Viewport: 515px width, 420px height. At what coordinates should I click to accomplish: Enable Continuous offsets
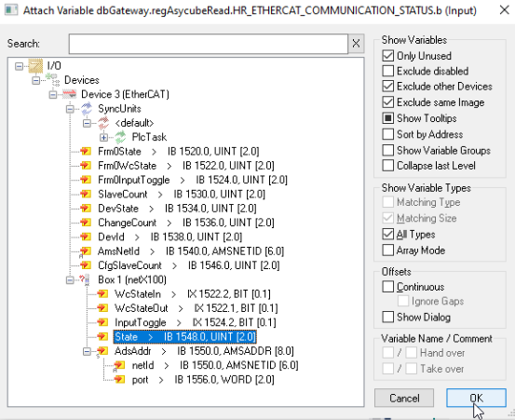click(x=388, y=287)
